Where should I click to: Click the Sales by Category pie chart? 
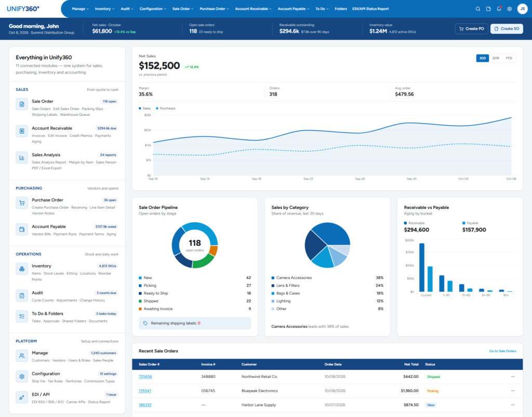click(327, 245)
